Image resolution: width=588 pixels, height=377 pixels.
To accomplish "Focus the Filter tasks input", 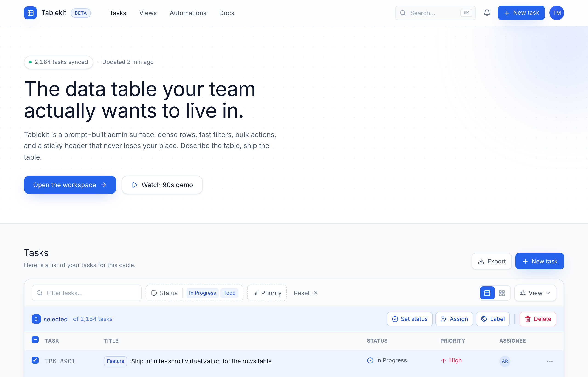I will tap(87, 293).
